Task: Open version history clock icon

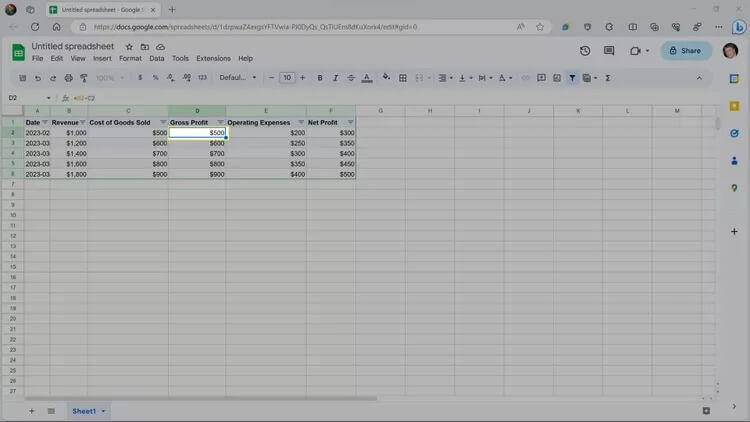Action: pos(585,51)
